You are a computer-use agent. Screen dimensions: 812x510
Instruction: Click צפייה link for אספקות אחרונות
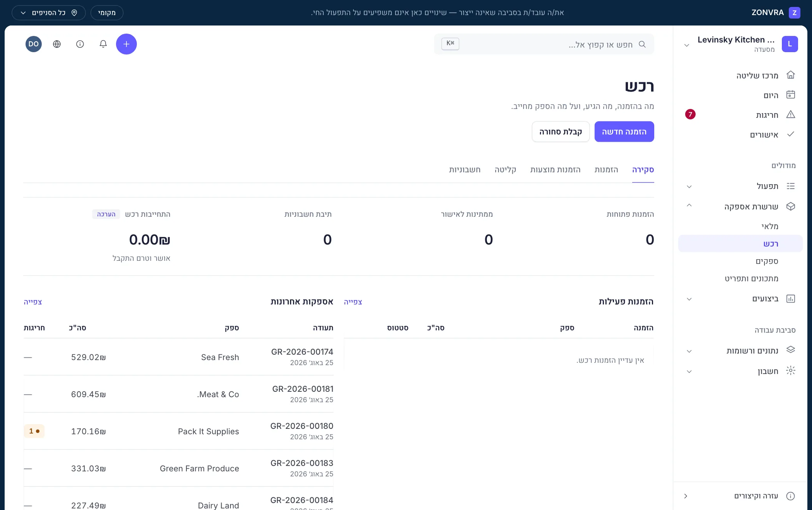tap(33, 302)
